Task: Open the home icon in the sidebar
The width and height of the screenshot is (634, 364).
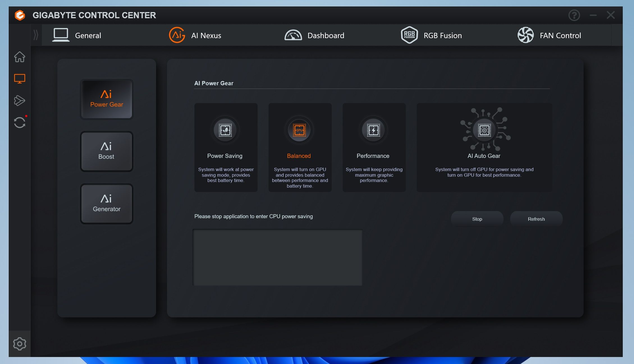Action: coord(20,57)
